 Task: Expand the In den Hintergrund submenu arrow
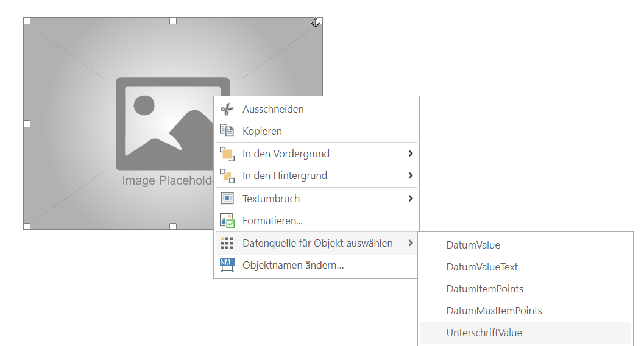click(411, 176)
